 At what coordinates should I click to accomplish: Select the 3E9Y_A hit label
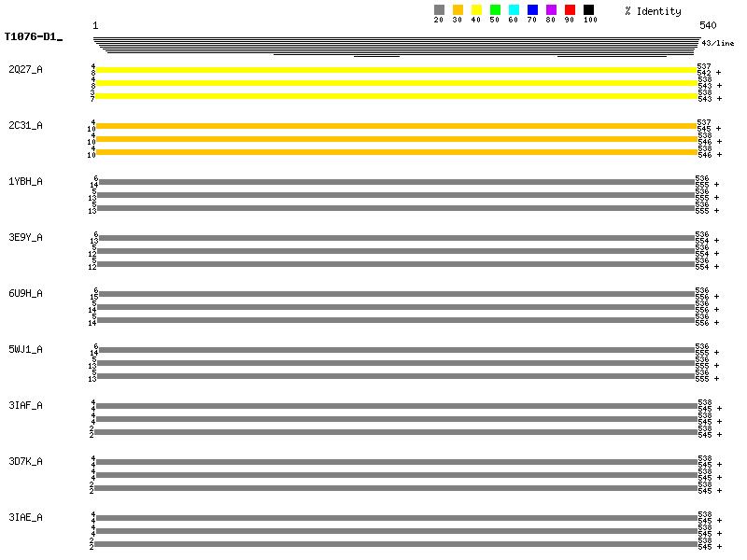(25, 238)
